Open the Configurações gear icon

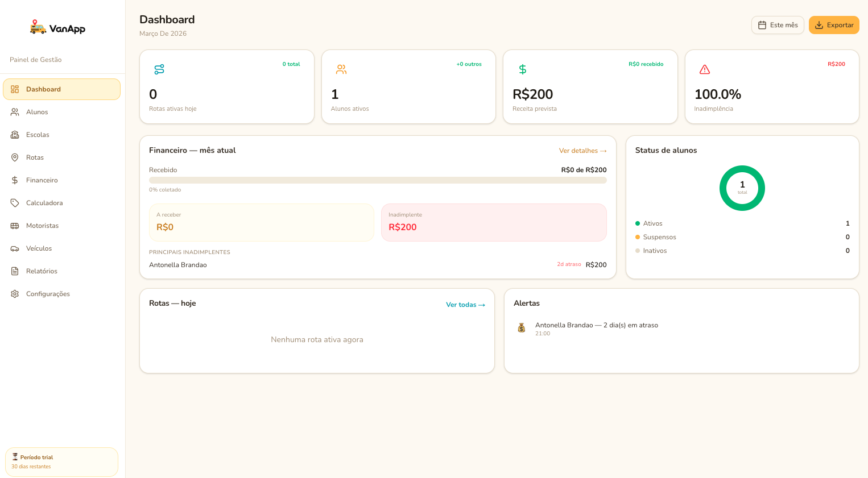tap(15, 294)
